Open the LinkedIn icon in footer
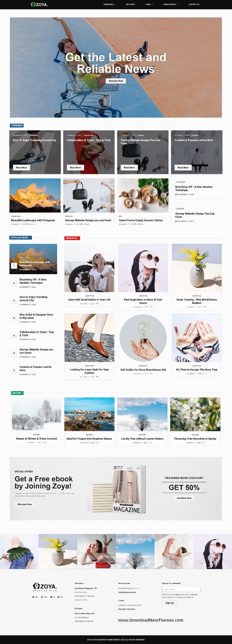 click(x=51, y=597)
